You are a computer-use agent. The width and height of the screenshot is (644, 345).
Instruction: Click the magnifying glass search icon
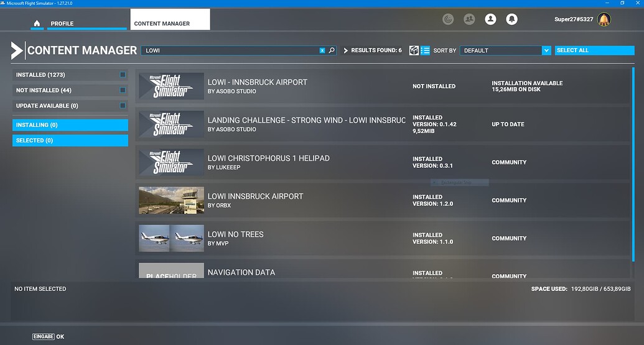click(332, 50)
